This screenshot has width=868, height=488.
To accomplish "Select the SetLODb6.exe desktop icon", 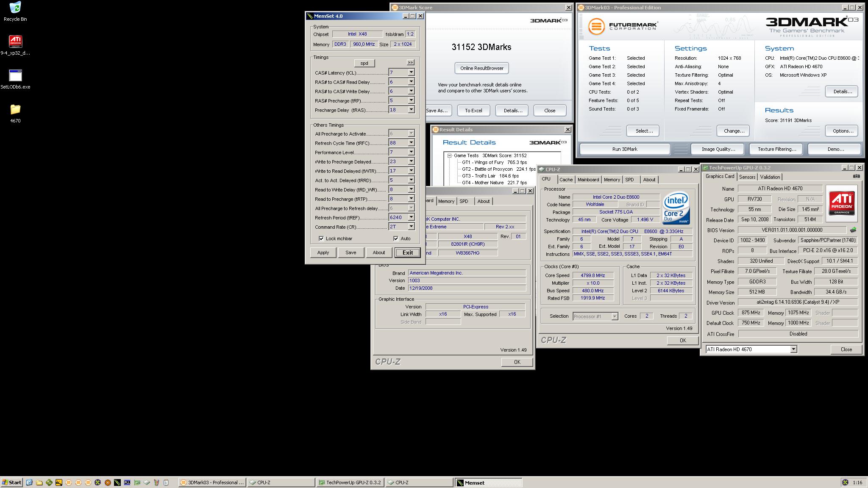I will pos(15,79).
